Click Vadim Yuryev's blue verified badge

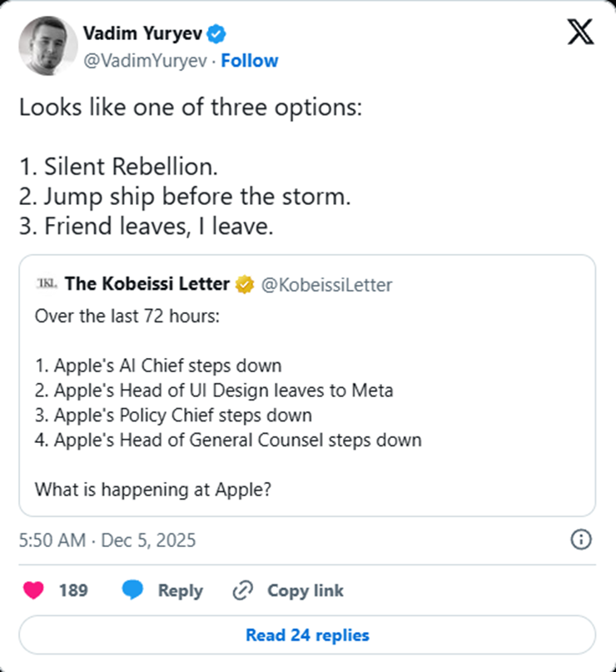point(216,34)
